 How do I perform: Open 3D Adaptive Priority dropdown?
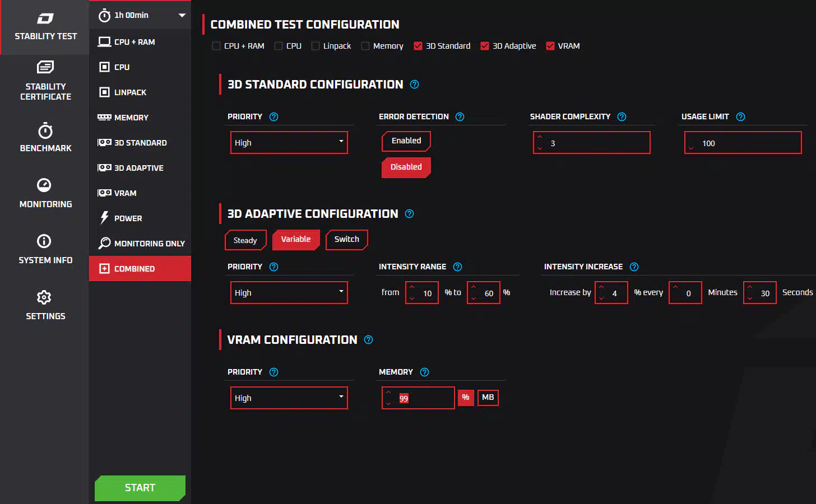(289, 292)
